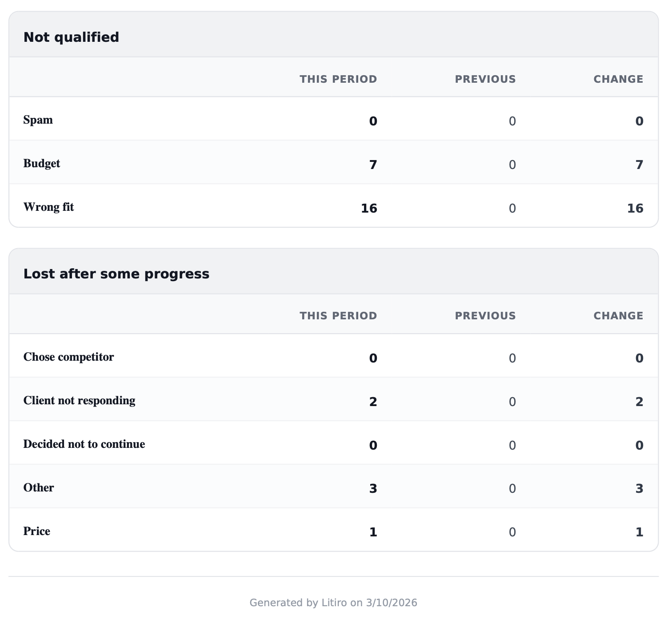Click the "Not qualified" section heading
The width and height of the screenshot is (672, 620).
[71, 37]
